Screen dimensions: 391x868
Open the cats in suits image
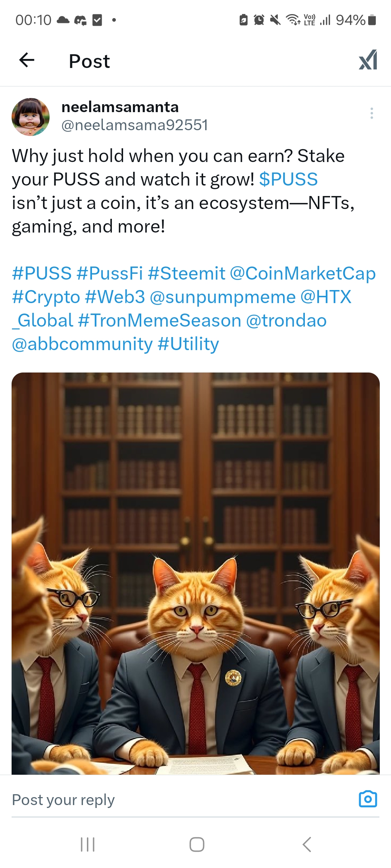[195, 573]
